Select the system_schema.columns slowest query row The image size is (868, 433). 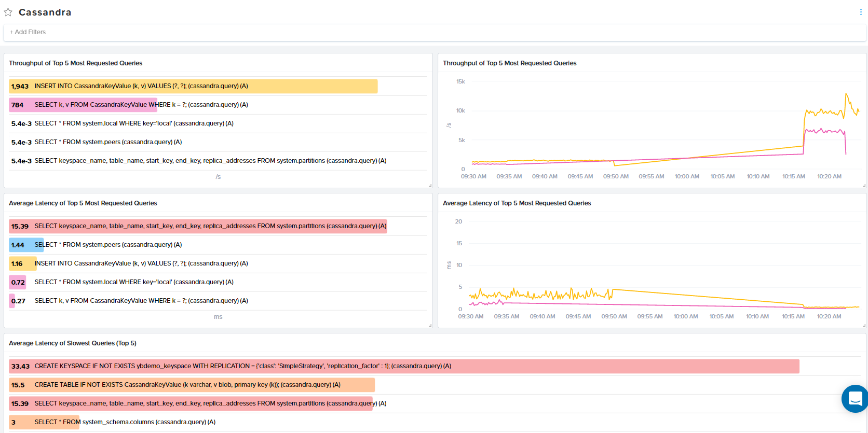(435, 422)
